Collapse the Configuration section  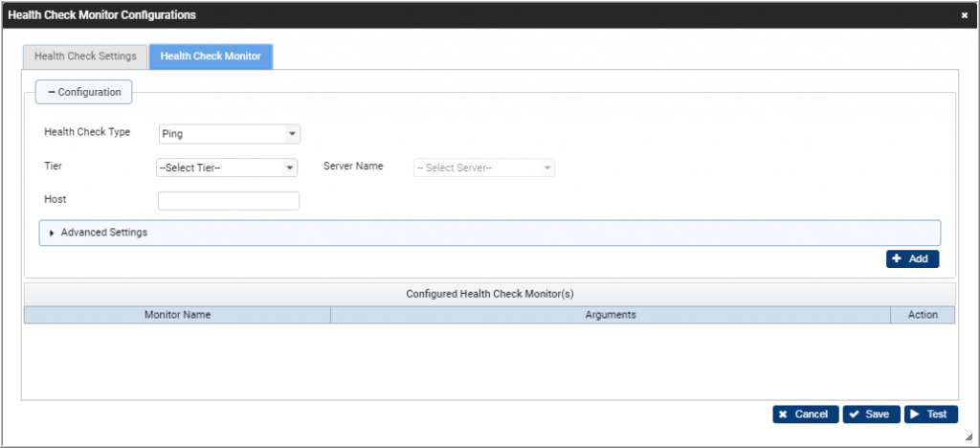click(84, 92)
